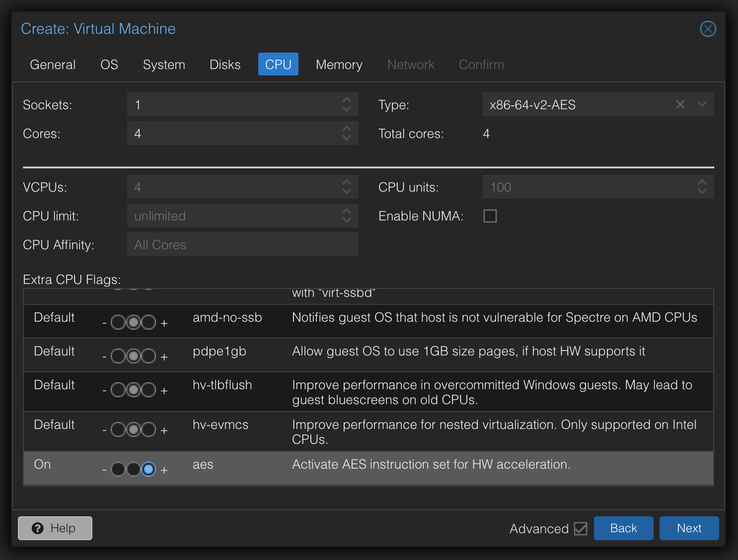Increase VCPUs with the up arrow
Screen dimensions: 738x560
[x=347, y=182]
